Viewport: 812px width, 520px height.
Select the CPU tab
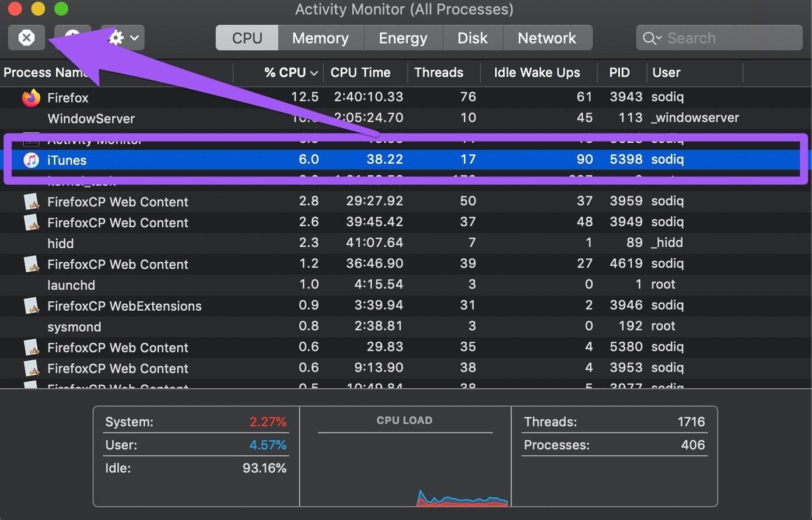tap(247, 38)
